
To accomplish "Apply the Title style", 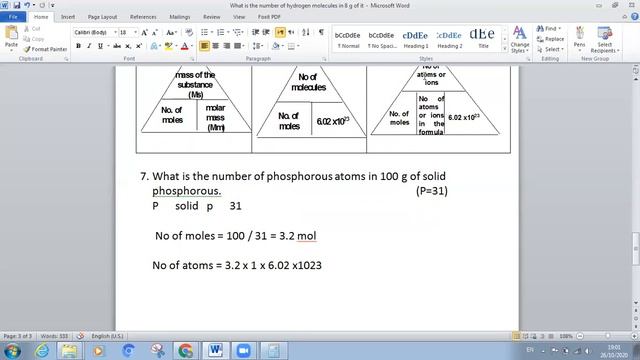I will [x=483, y=39].
